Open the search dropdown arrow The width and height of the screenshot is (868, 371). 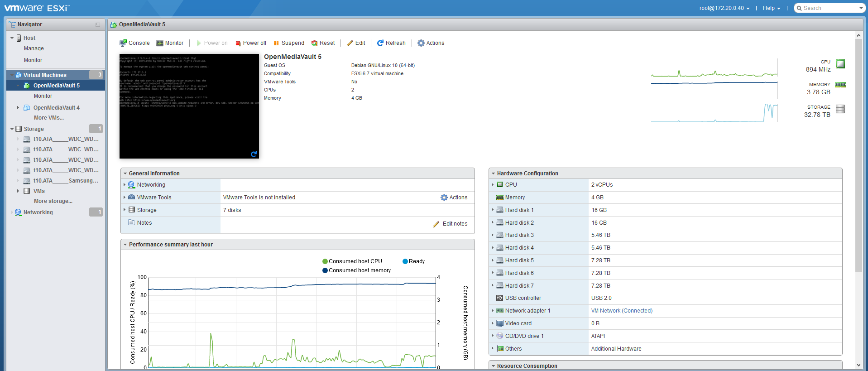pyautogui.click(x=861, y=8)
